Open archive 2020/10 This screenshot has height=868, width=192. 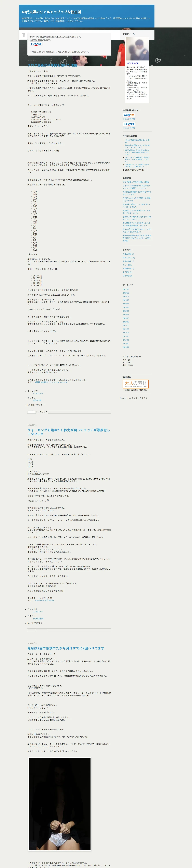pyautogui.click(x=126, y=297)
